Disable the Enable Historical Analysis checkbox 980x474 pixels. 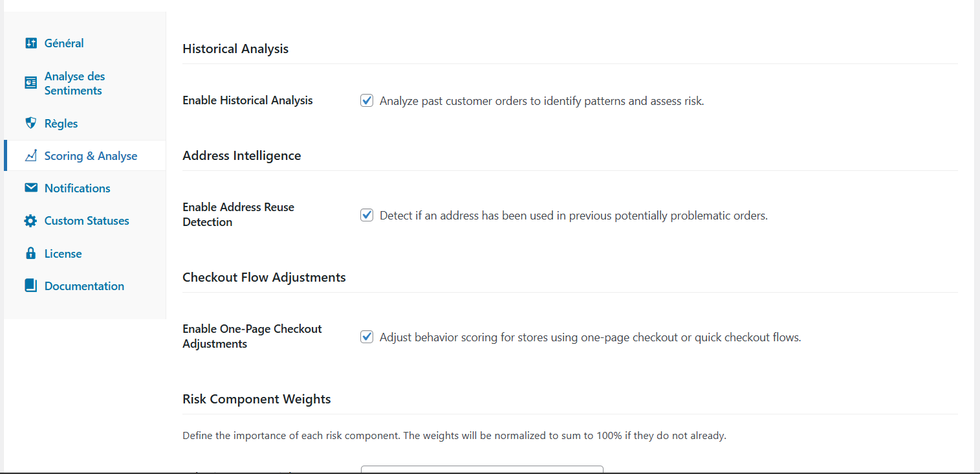point(367,100)
